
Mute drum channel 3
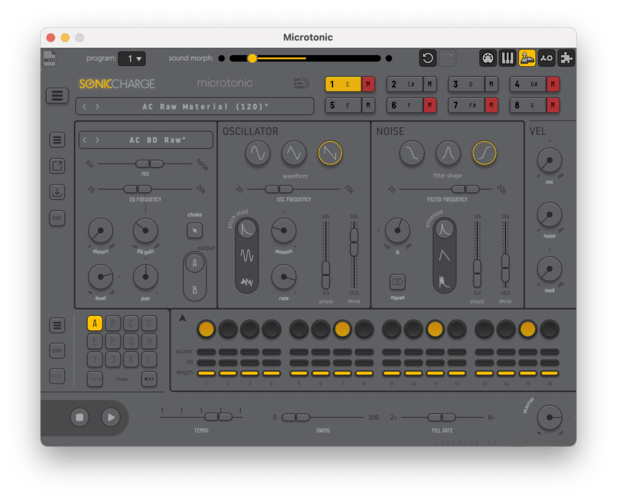(491, 84)
